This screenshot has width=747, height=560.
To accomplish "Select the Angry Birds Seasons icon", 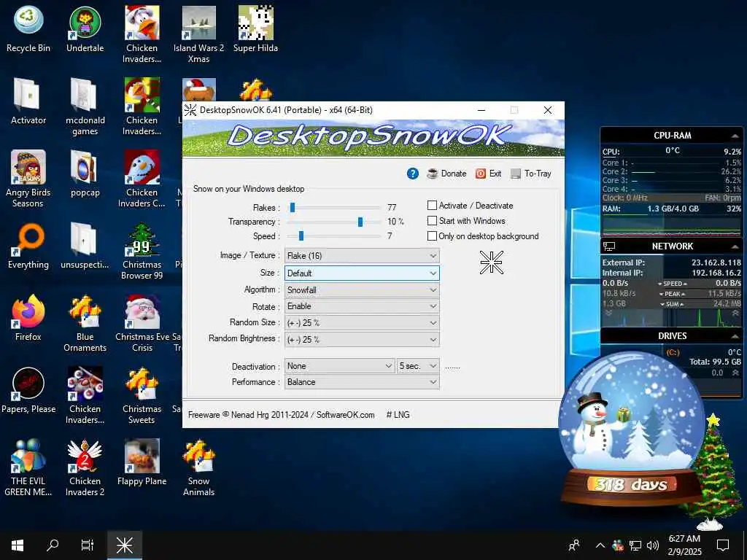I will pos(28,179).
